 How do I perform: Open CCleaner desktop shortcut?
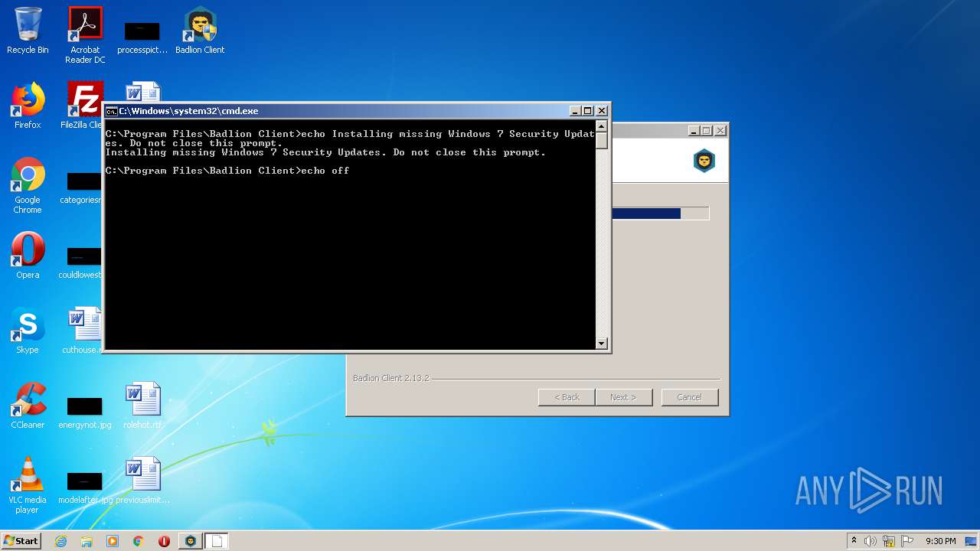[x=28, y=406]
